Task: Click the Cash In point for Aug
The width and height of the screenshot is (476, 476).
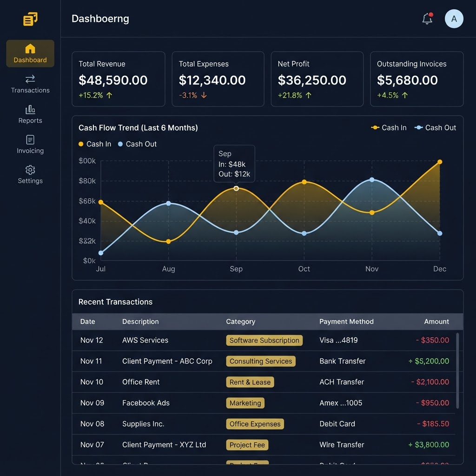Action: 168,241
